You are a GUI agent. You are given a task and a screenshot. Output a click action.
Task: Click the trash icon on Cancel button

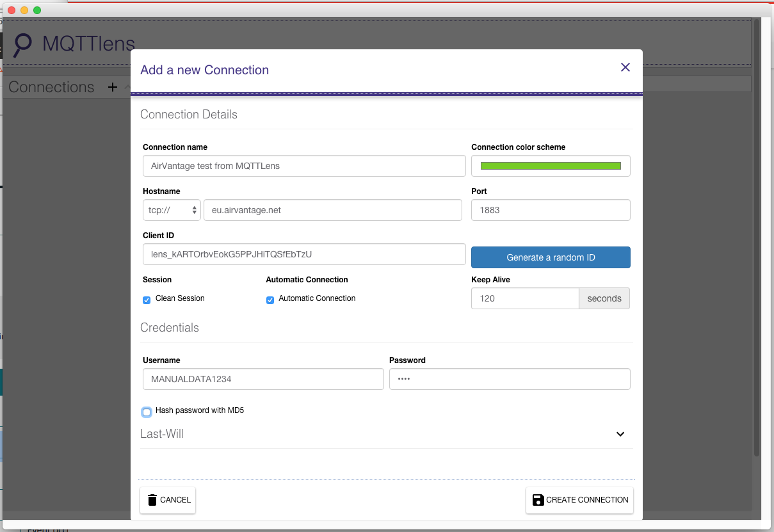152,500
